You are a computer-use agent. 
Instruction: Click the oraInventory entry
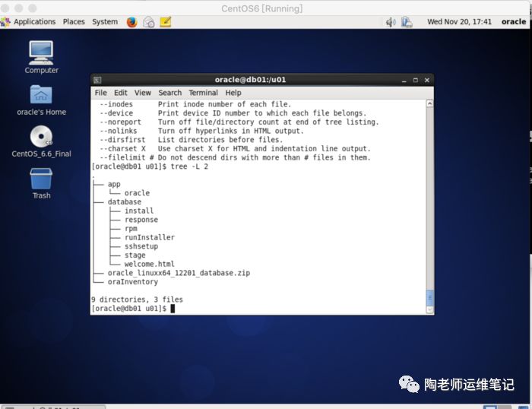click(x=133, y=282)
